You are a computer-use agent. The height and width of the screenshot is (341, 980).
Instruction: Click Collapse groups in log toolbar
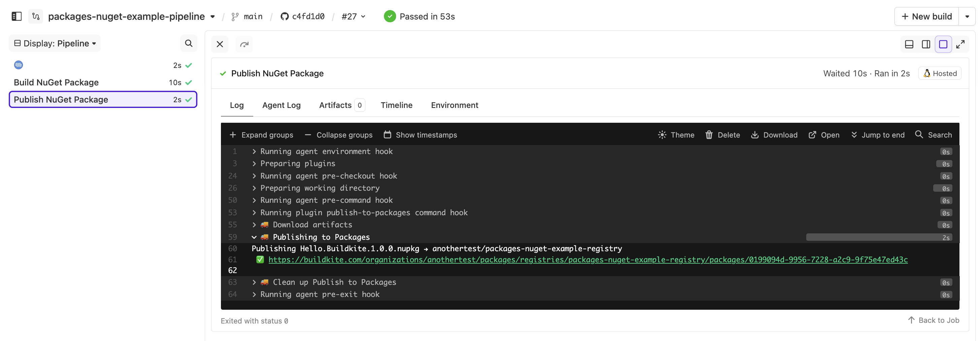pos(338,135)
